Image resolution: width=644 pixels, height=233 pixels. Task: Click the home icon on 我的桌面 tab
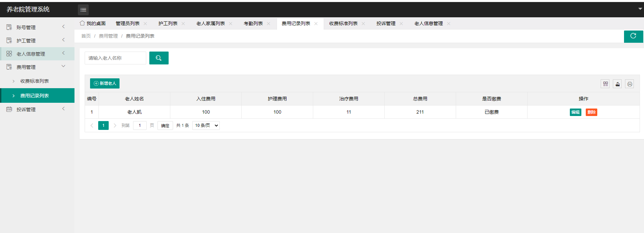[x=82, y=23]
